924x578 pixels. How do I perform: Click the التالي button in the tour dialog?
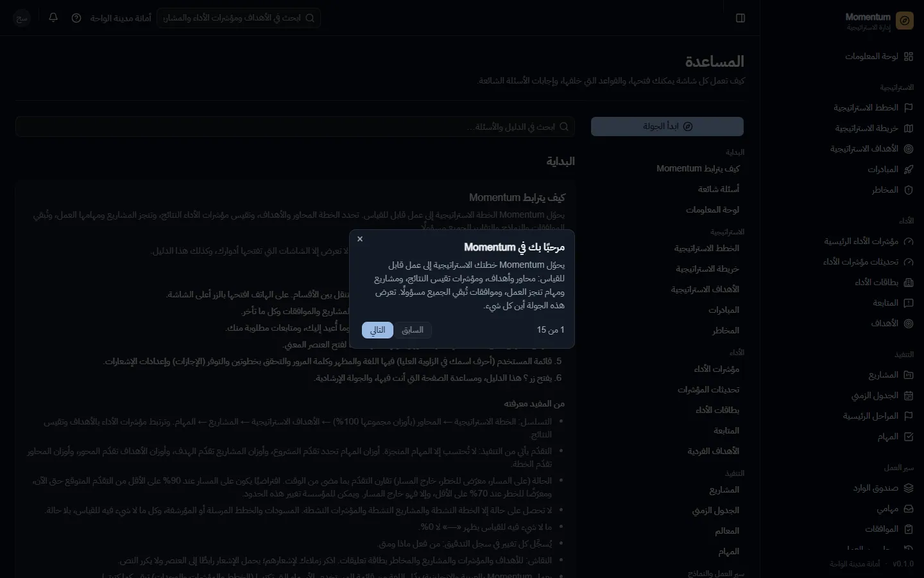tap(377, 330)
